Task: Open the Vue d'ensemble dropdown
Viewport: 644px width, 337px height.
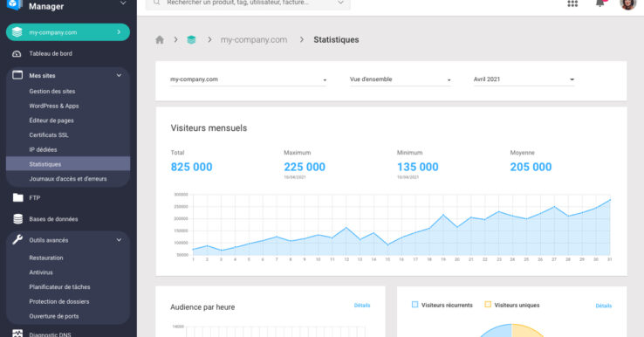Action: (401, 79)
